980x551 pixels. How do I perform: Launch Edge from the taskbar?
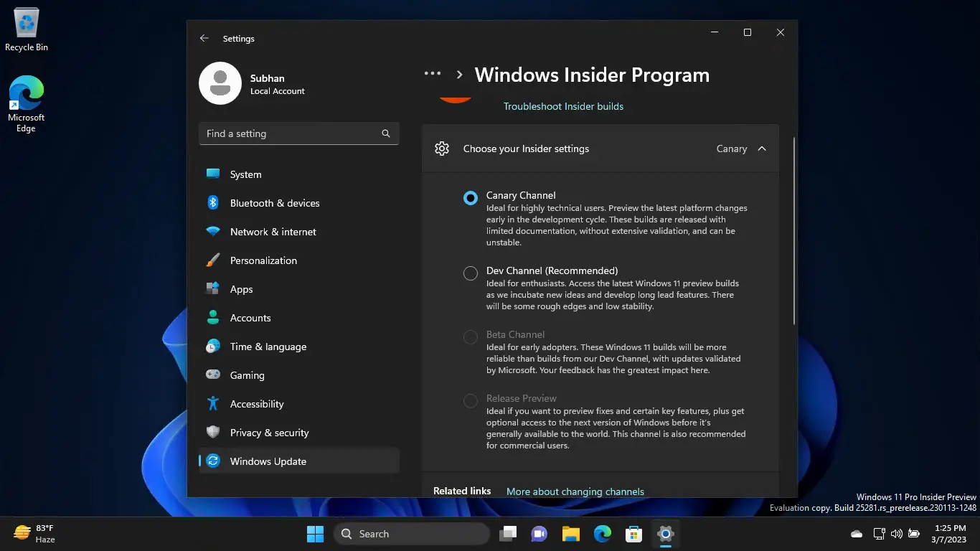pos(603,534)
